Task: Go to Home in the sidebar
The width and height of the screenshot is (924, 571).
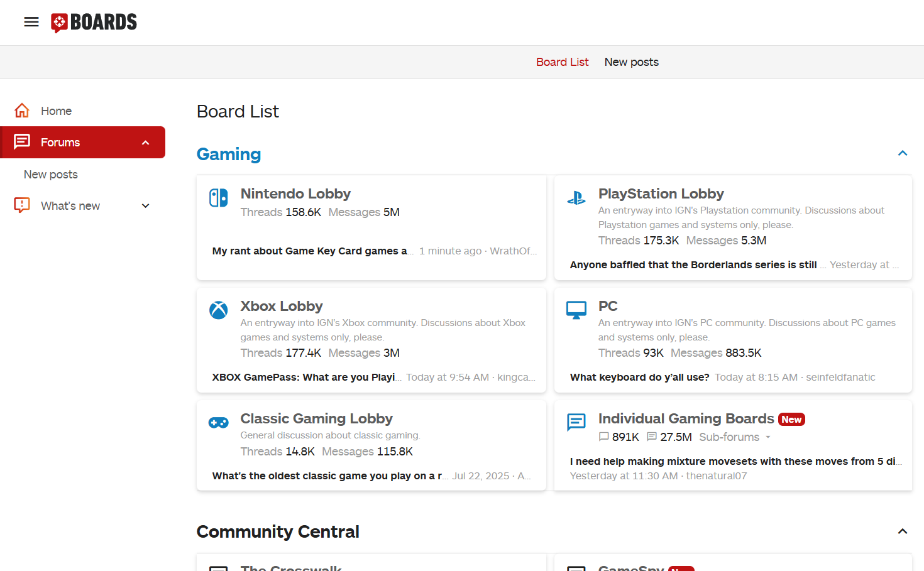Action: tap(57, 111)
